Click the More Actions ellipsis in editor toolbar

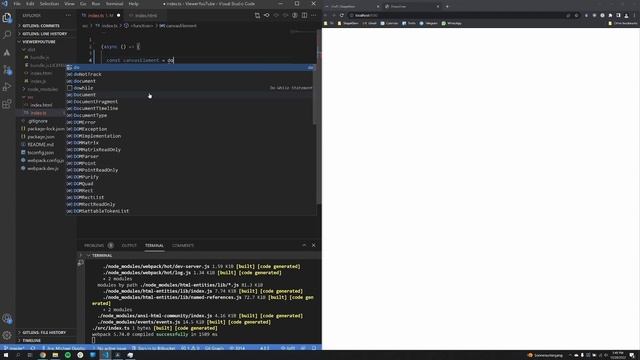pyautogui.click(x=313, y=16)
